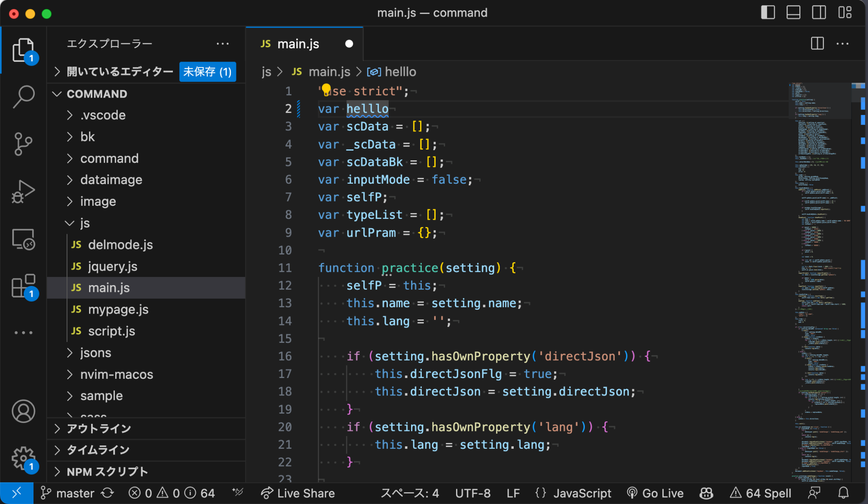Click the minimap to jump within the file

coord(820,255)
